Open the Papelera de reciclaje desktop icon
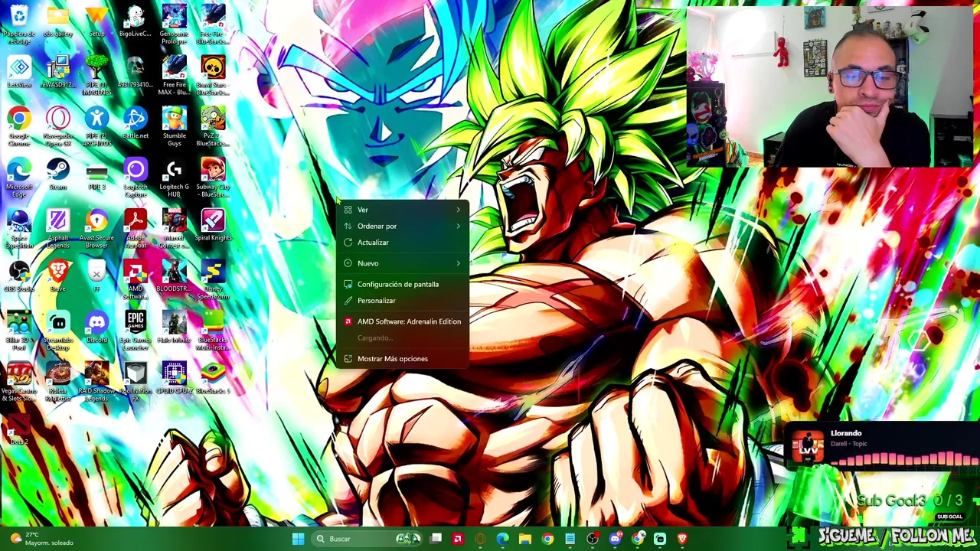The width and height of the screenshot is (980, 551). click(x=19, y=23)
